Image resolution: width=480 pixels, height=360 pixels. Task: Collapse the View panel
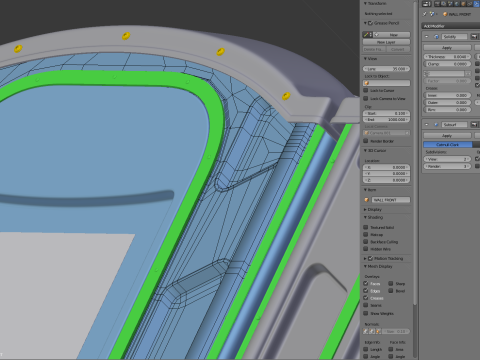(x=365, y=59)
